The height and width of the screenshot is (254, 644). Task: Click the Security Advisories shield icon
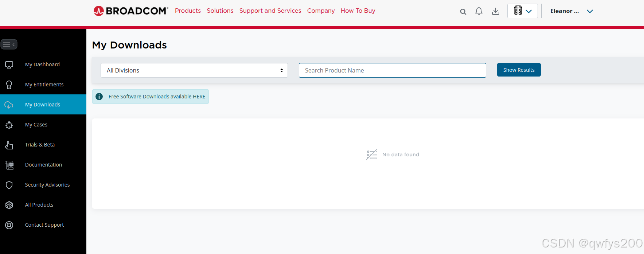9,185
